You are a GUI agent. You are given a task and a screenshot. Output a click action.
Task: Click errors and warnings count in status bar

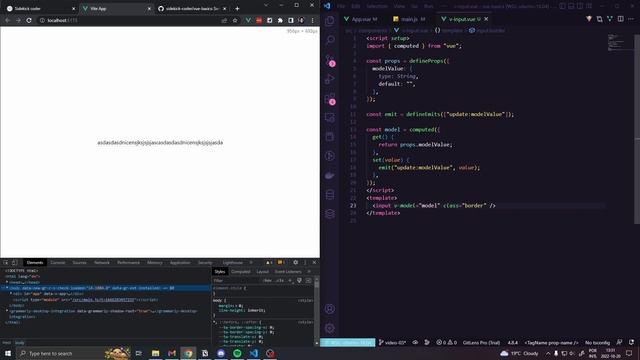pos(447,342)
